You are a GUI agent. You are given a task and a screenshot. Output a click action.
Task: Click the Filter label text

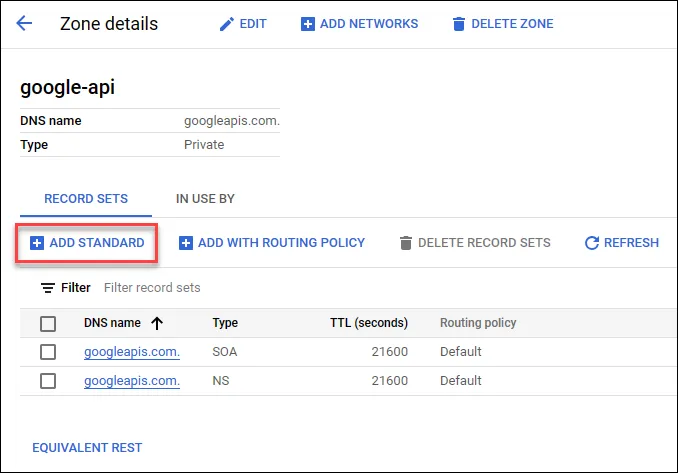[76, 288]
